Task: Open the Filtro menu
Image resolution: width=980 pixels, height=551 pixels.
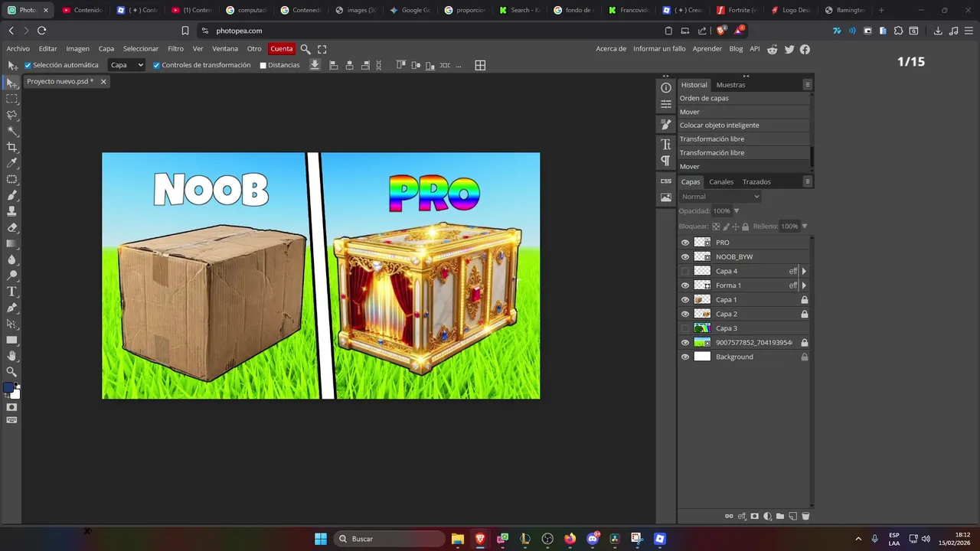Action: pyautogui.click(x=175, y=49)
